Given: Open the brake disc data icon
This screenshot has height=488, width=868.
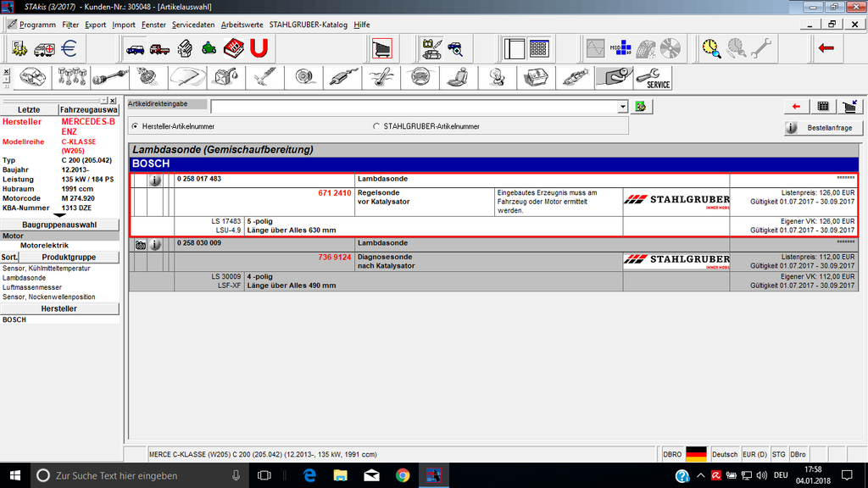Looking at the screenshot, I should point(670,48).
